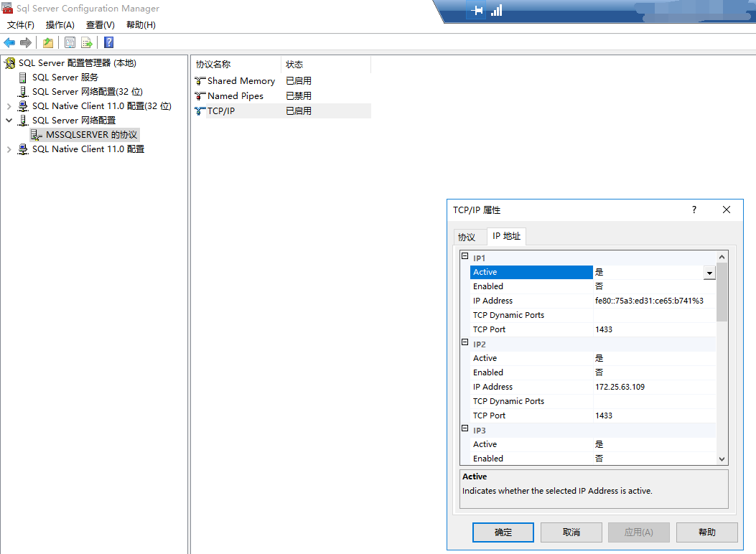Click the Properties toolbar icon
Viewport: 756px width, 554px height.
70,42
